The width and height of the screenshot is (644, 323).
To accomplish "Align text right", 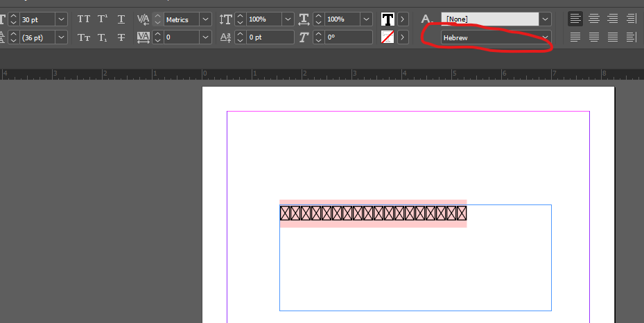I will click(612, 19).
